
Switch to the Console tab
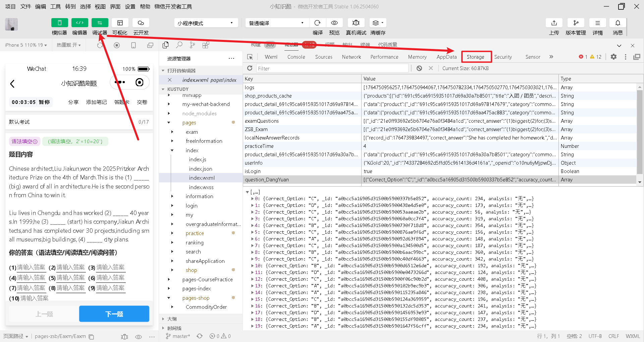coord(296,57)
